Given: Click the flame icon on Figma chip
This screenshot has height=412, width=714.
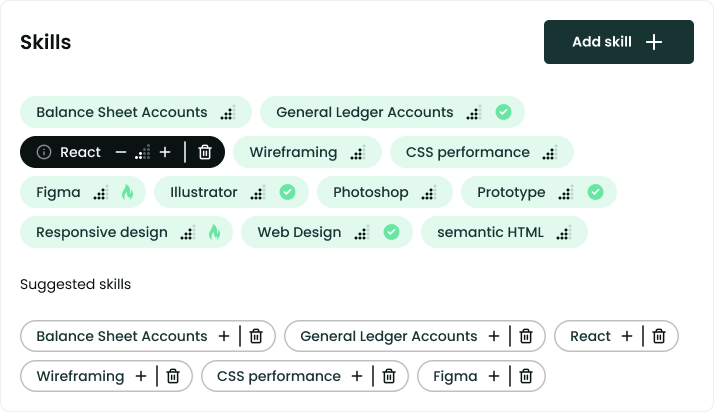Looking at the screenshot, I should point(128,192).
